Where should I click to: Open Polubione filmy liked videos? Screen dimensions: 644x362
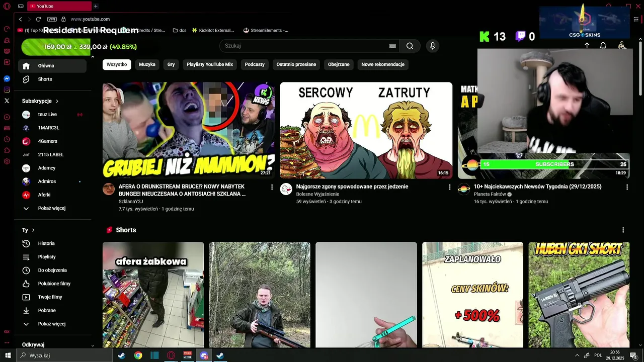(52, 284)
